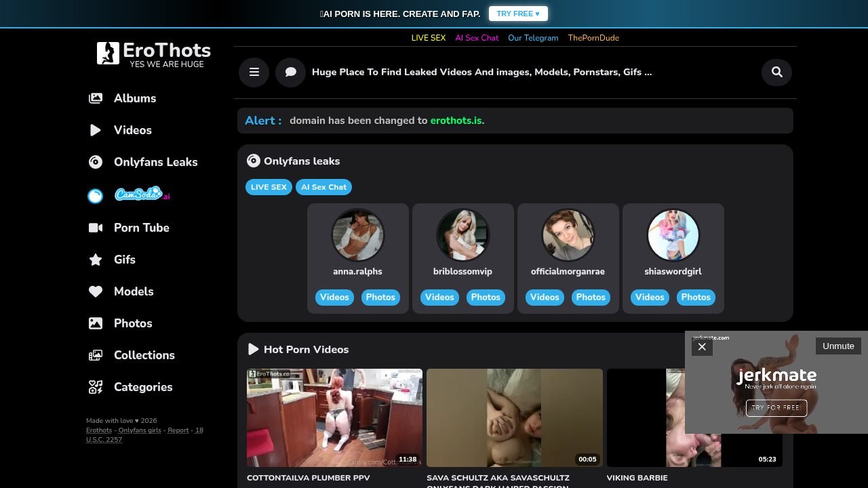Screen dimensions: 868x488
Task: Open the video thumbnail with duration 00:05
Action: tap(515, 418)
